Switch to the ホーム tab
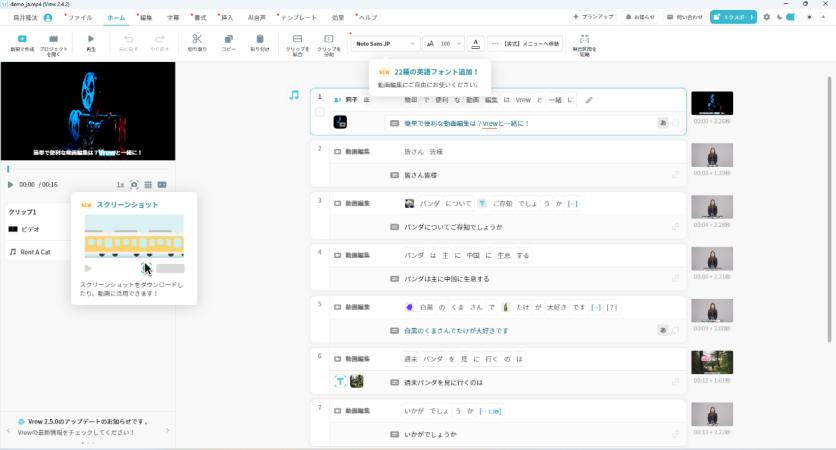Image resolution: width=836 pixels, height=450 pixels. pos(116,18)
